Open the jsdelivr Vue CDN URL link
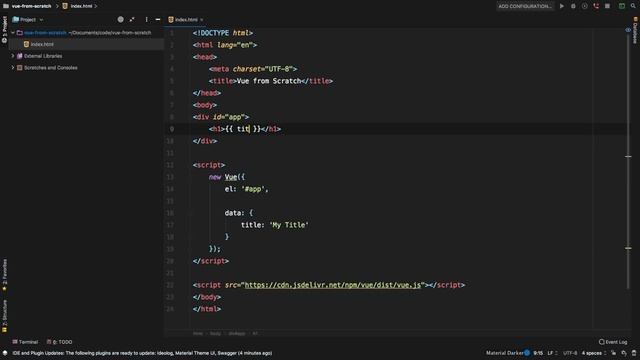Image resolution: width=640 pixels, height=360 pixels. click(333, 285)
